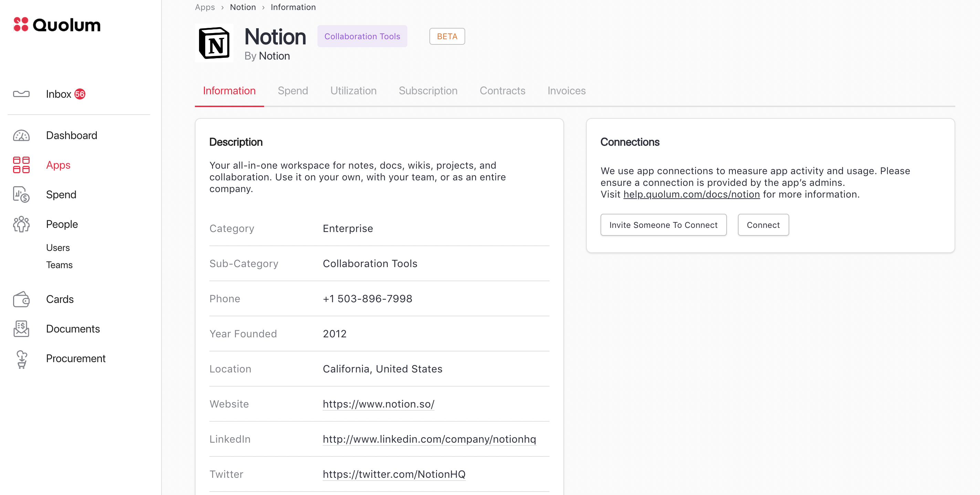Open the Notion website link
The height and width of the screenshot is (495, 980).
point(378,404)
